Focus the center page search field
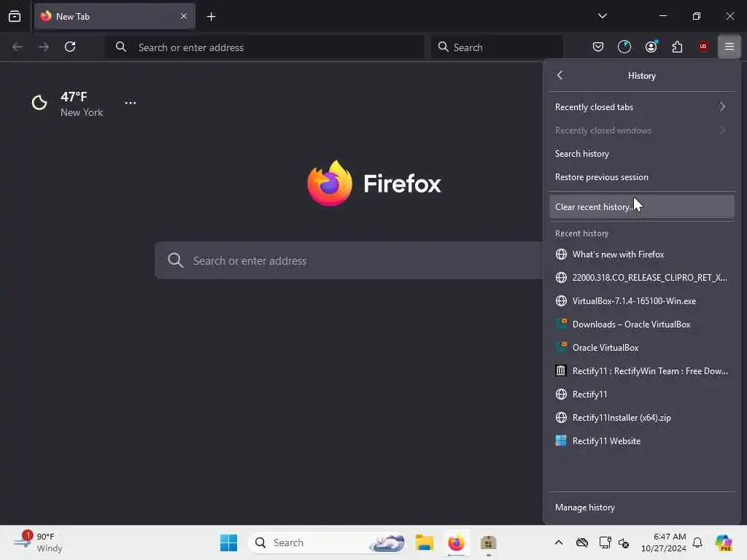747x560 pixels. click(x=349, y=260)
